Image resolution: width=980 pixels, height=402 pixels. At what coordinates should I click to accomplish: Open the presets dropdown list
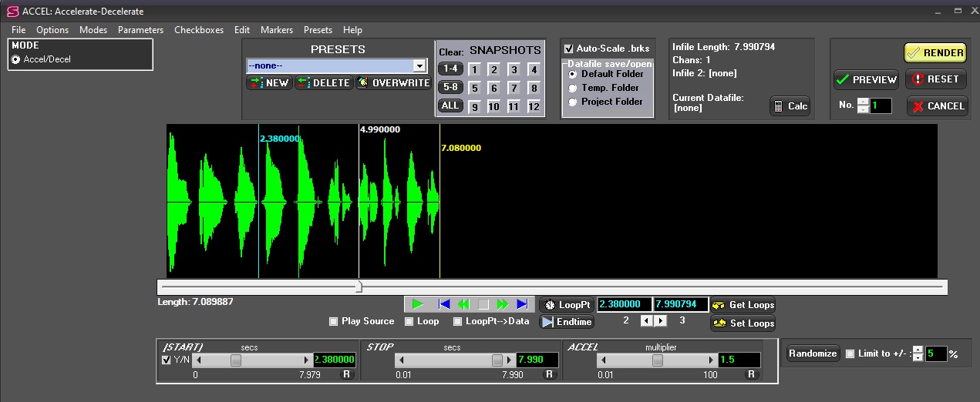[419, 66]
